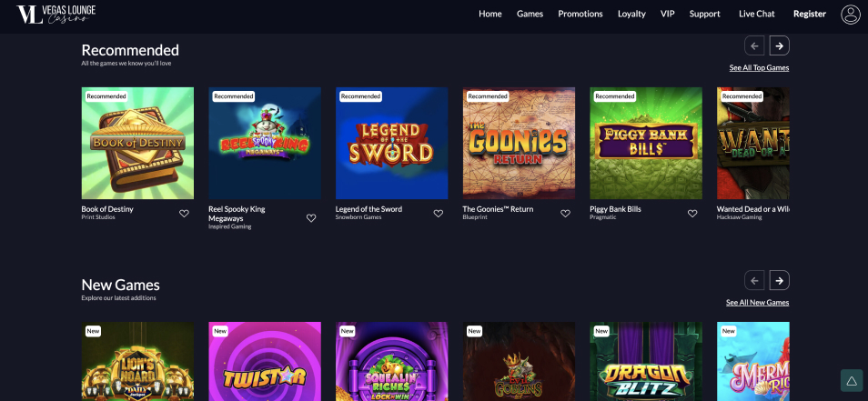This screenshot has height=401, width=868.
Task: Open the Games menu
Action: pyautogui.click(x=530, y=14)
